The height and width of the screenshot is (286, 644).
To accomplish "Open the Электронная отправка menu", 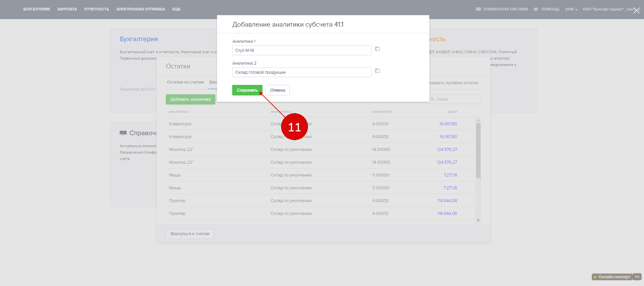I will coord(141,9).
